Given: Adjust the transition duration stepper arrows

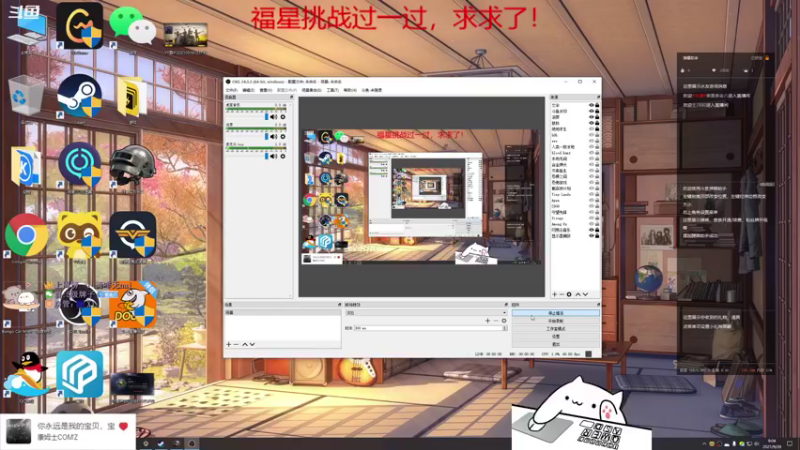Looking at the screenshot, I should 505,328.
